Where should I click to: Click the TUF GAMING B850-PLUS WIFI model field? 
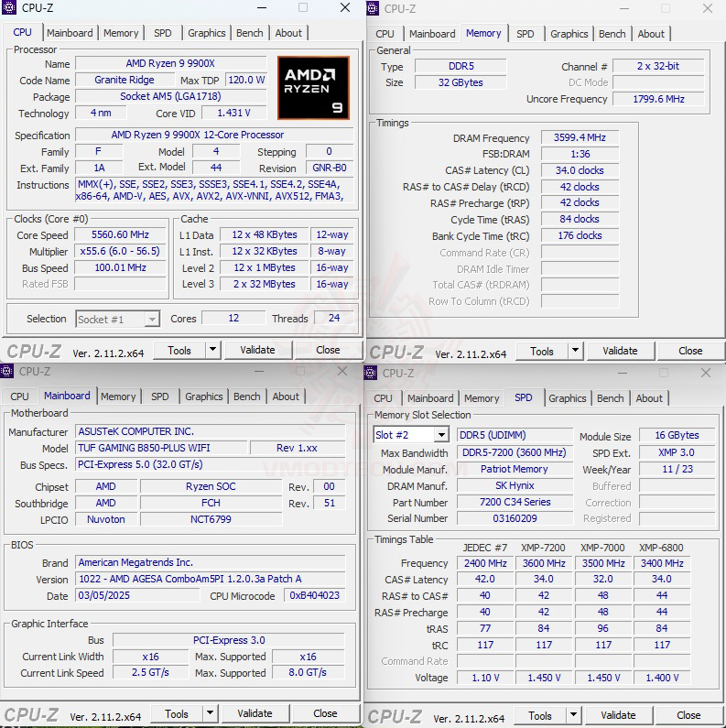[x=161, y=448]
